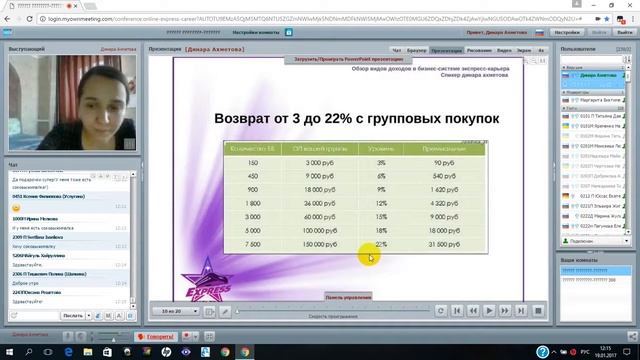Click the room lock icon in header
The image size is (640, 360).
coord(289,32)
